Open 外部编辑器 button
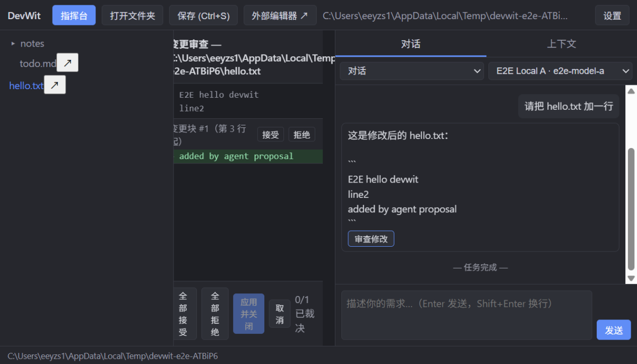 (x=280, y=15)
